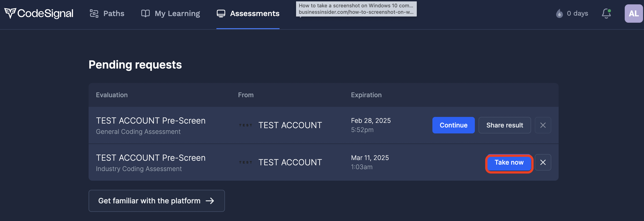Click the CodeSignal logo
Viewport: 644px width, 221px height.
point(39,14)
